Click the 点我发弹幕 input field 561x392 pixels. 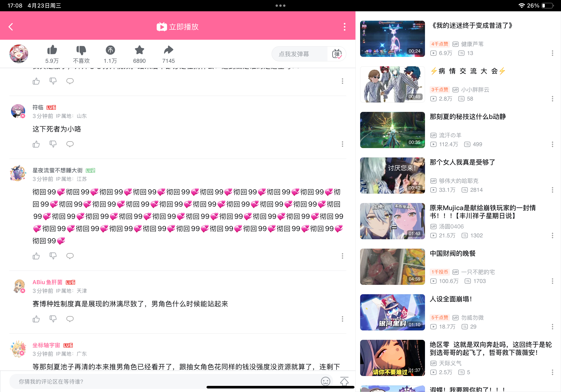pos(299,54)
